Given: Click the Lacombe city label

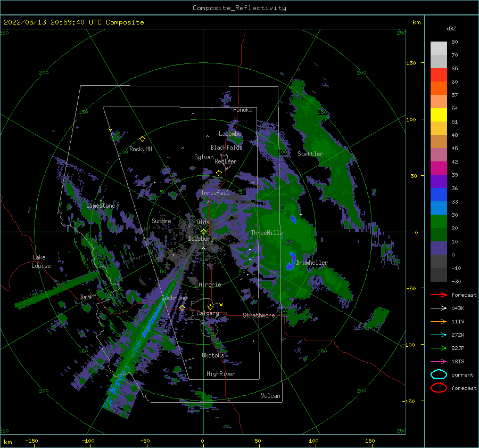Looking at the screenshot, I should click(230, 134).
